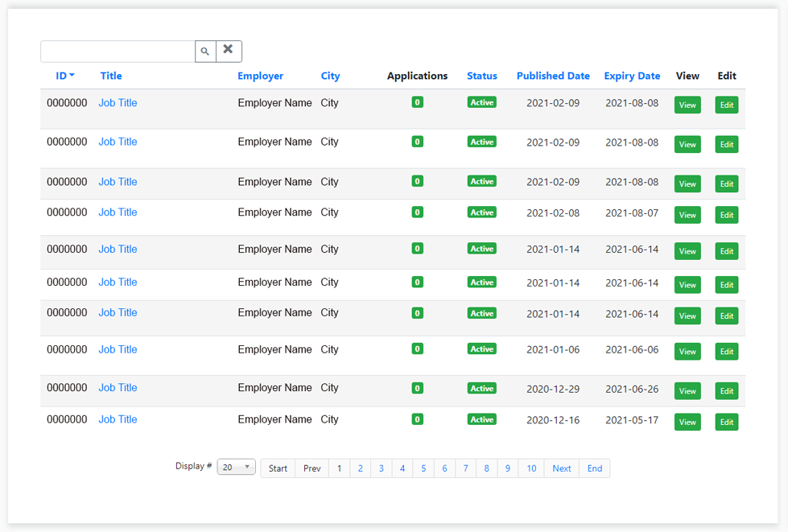Open the first Job Title link

pos(118,102)
